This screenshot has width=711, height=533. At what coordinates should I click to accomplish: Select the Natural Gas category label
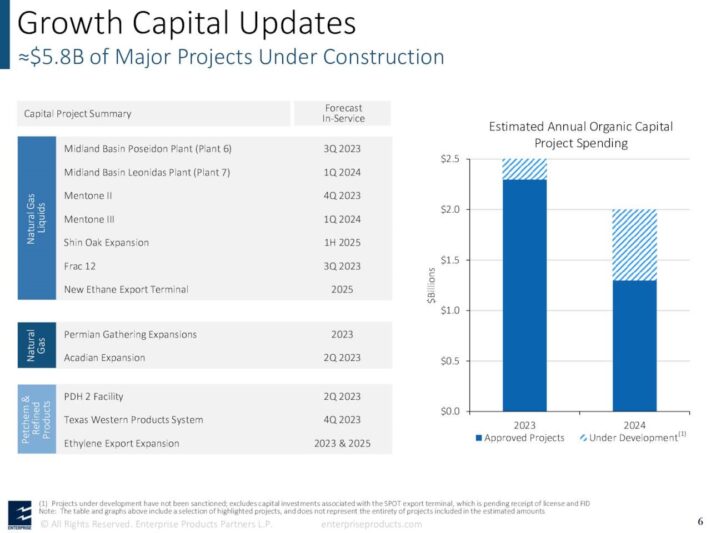tap(37, 345)
